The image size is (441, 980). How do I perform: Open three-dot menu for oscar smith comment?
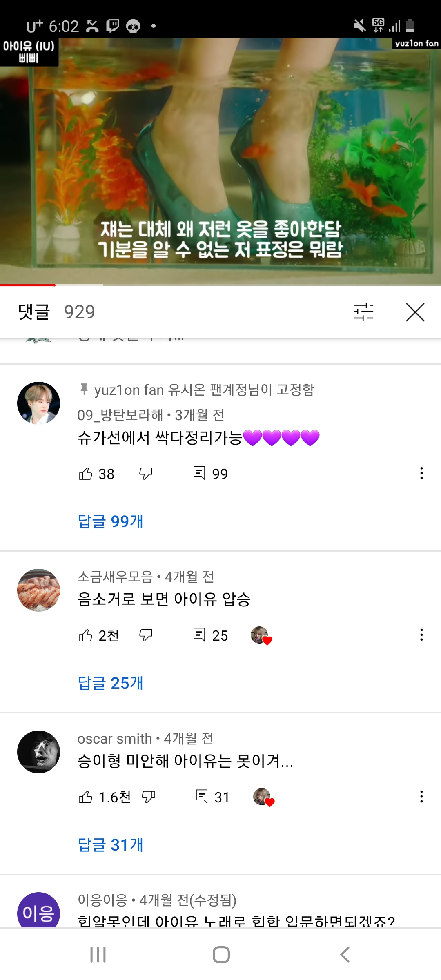click(421, 797)
